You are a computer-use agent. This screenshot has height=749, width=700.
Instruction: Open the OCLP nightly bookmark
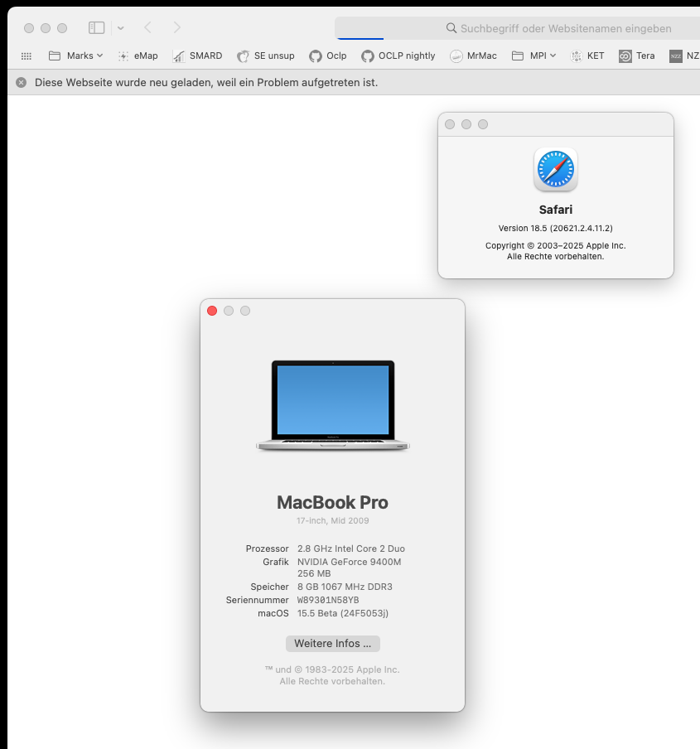click(398, 56)
